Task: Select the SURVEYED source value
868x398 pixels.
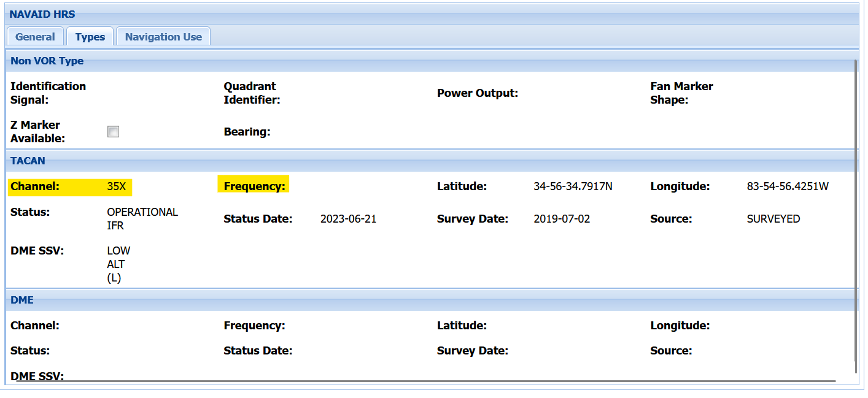Action: click(x=773, y=219)
